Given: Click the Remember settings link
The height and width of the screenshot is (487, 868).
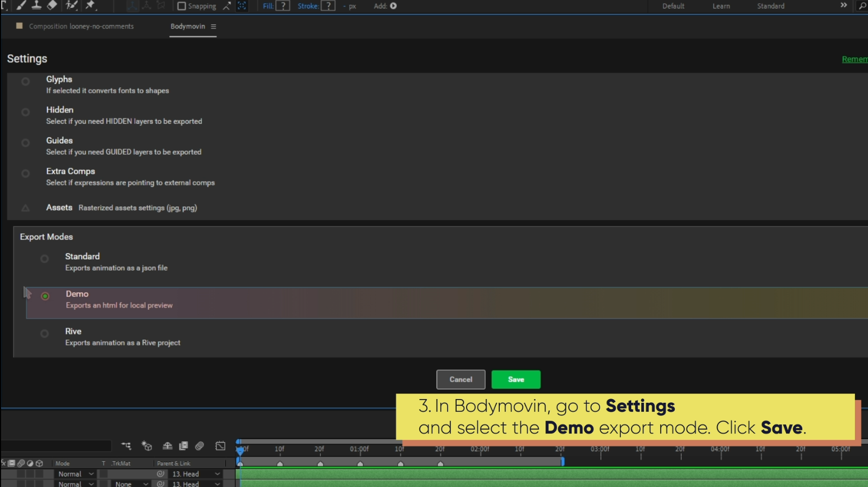Looking at the screenshot, I should pyautogui.click(x=854, y=59).
